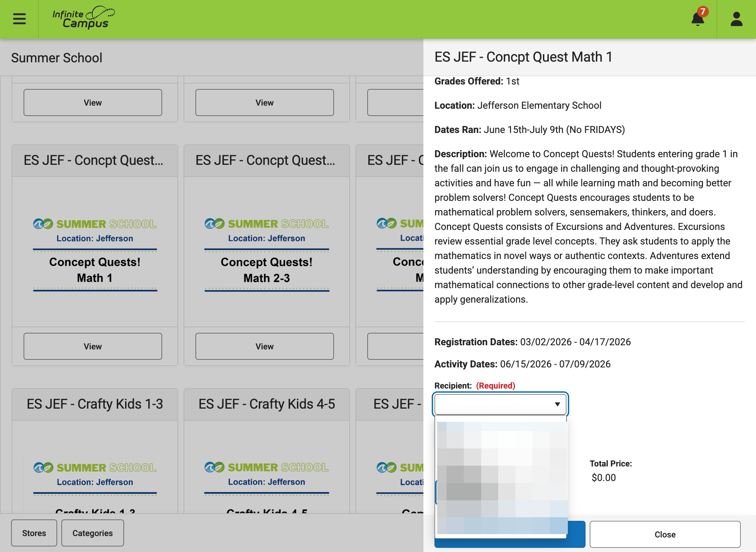756x552 pixels.
Task: Click the ES JEF - Crafty Kids 1-3 title
Action: coord(95,404)
